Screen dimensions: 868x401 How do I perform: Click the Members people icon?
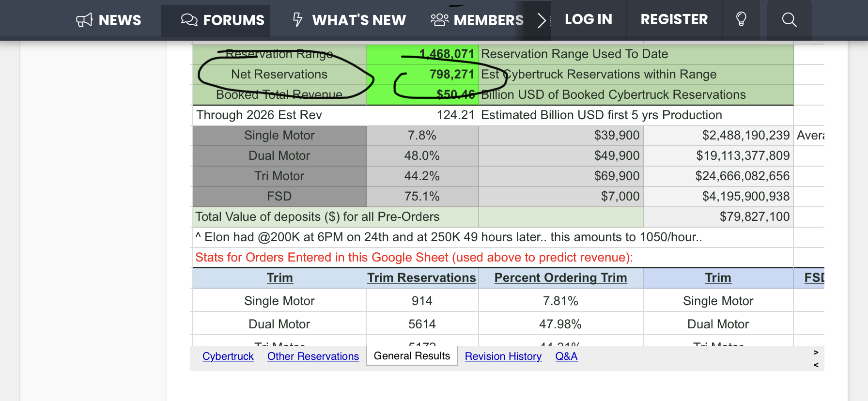(x=440, y=20)
